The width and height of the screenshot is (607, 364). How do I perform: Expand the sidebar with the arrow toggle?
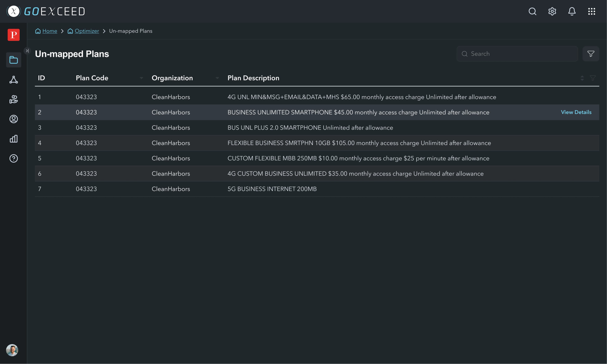tap(27, 51)
